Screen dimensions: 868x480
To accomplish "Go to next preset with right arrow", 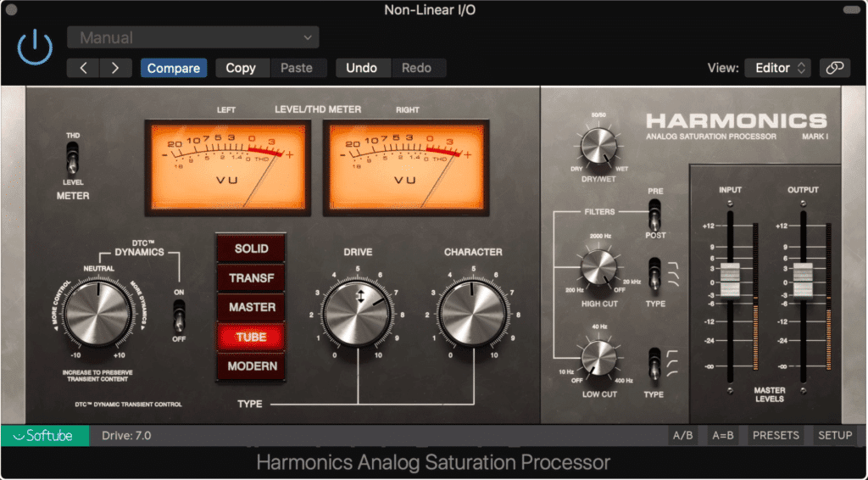I will [x=115, y=68].
